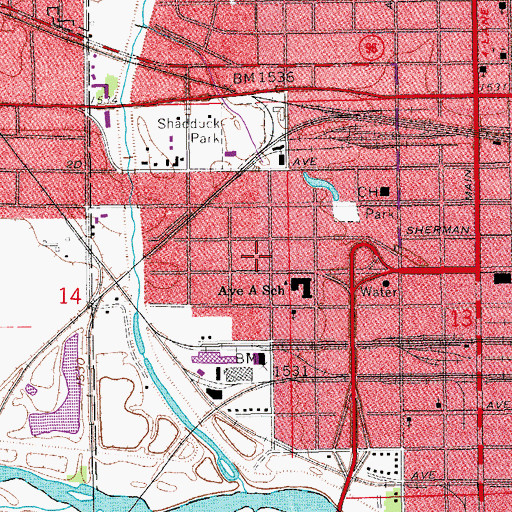Click the MAIN street label
The height and width of the screenshot is (512, 512).
click(469, 185)
